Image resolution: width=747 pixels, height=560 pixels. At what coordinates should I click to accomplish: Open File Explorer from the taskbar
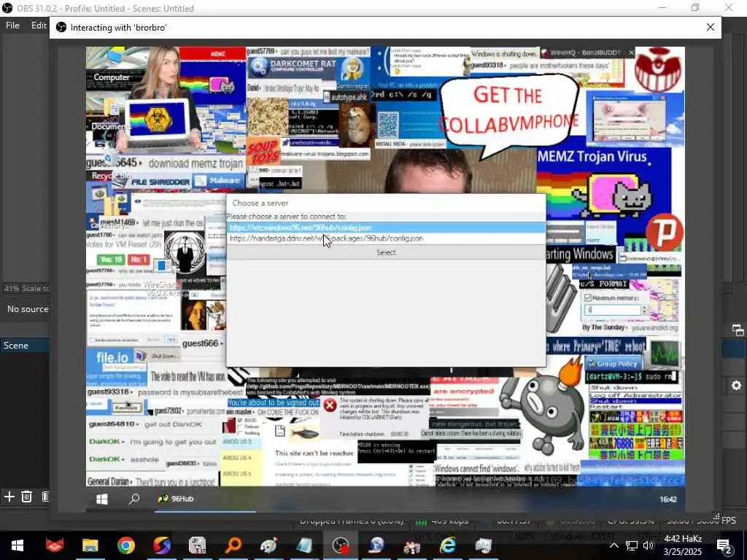click(90, 545)
